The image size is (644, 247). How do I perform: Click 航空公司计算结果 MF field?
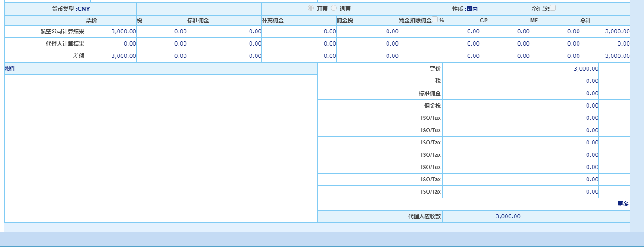pos(555,31)
